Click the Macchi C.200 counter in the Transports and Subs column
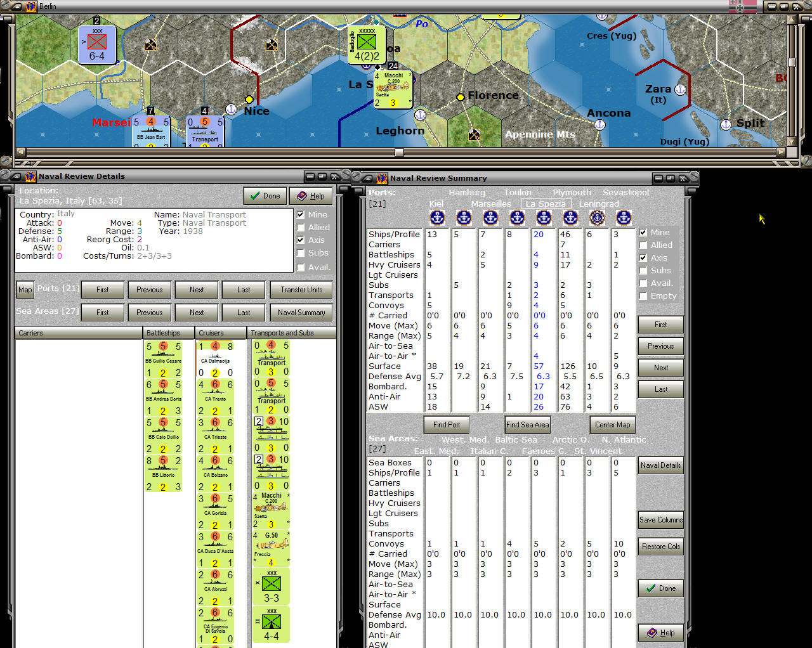 click(271, 510)
